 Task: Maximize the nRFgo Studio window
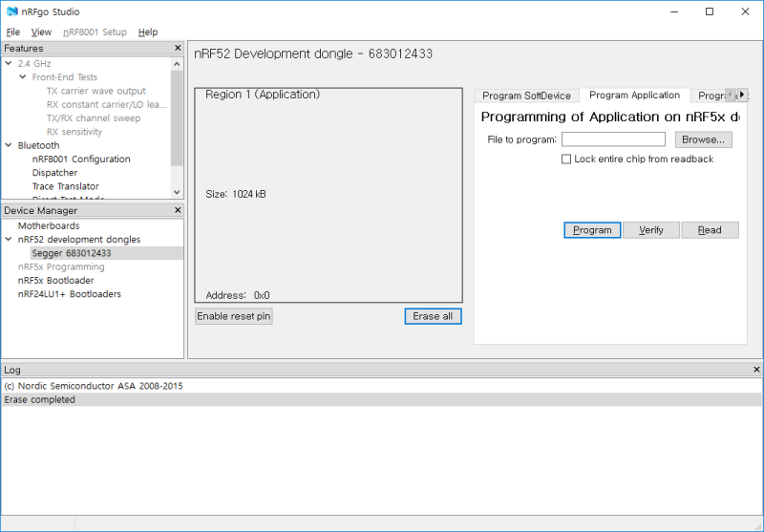710,11
